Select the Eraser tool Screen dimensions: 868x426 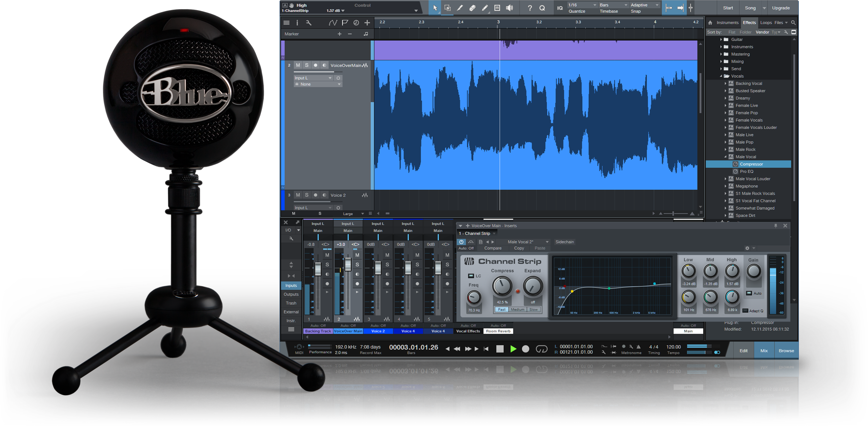click(472, 8)
